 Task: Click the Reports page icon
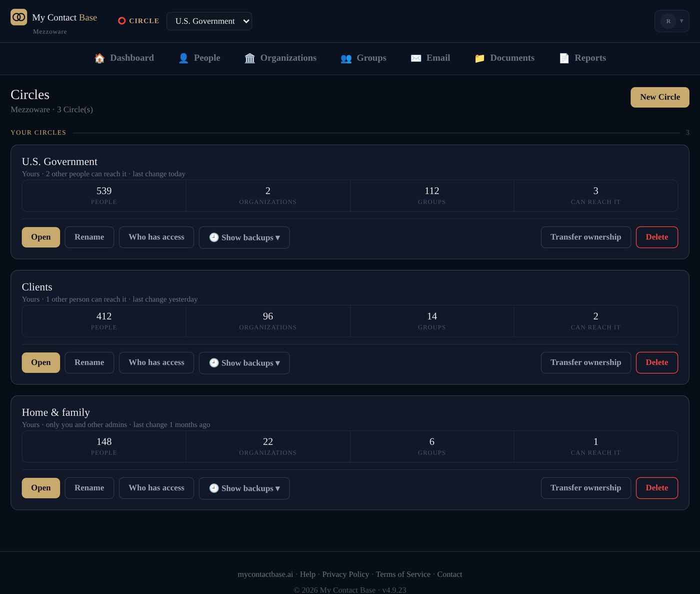click(x=564, y=58)
